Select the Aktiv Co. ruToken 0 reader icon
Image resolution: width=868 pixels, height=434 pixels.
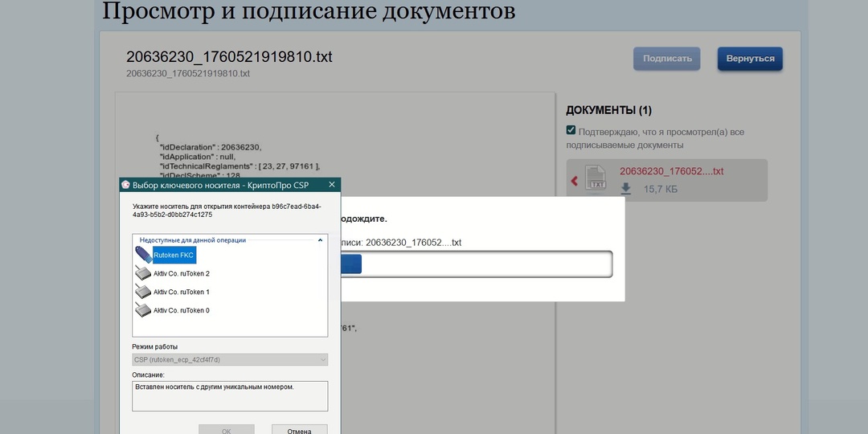tap(143, 310)
